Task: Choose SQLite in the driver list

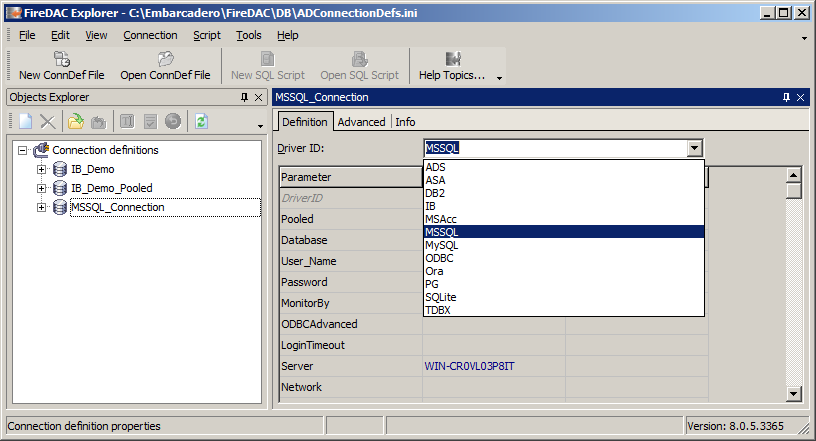Action: click(564, 297)
